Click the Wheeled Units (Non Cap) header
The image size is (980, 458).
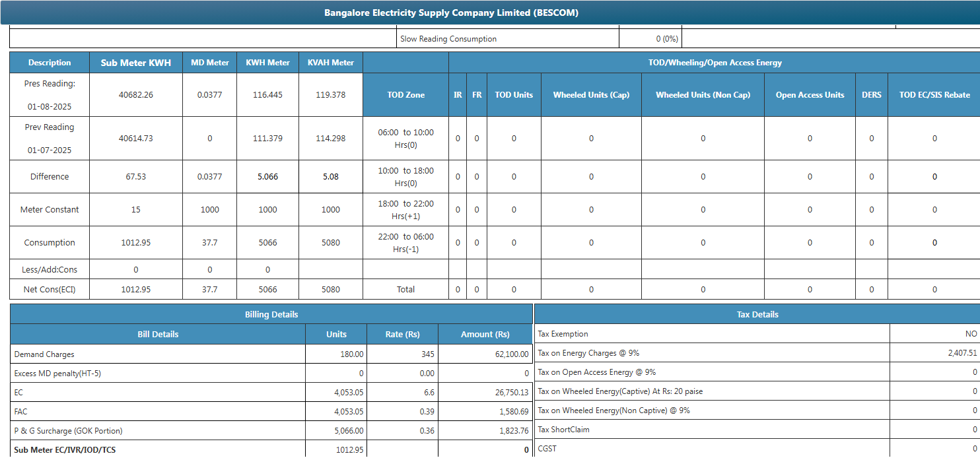coord(703,95)
